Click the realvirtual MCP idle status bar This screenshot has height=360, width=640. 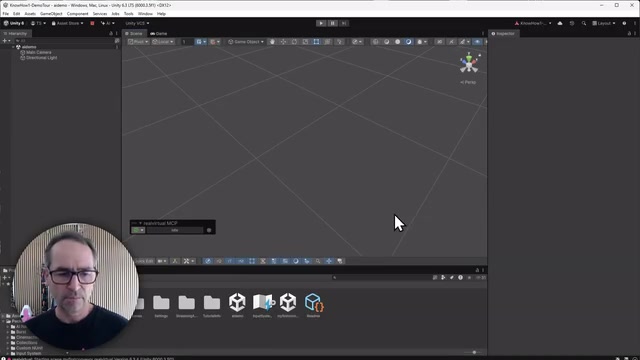175,230
